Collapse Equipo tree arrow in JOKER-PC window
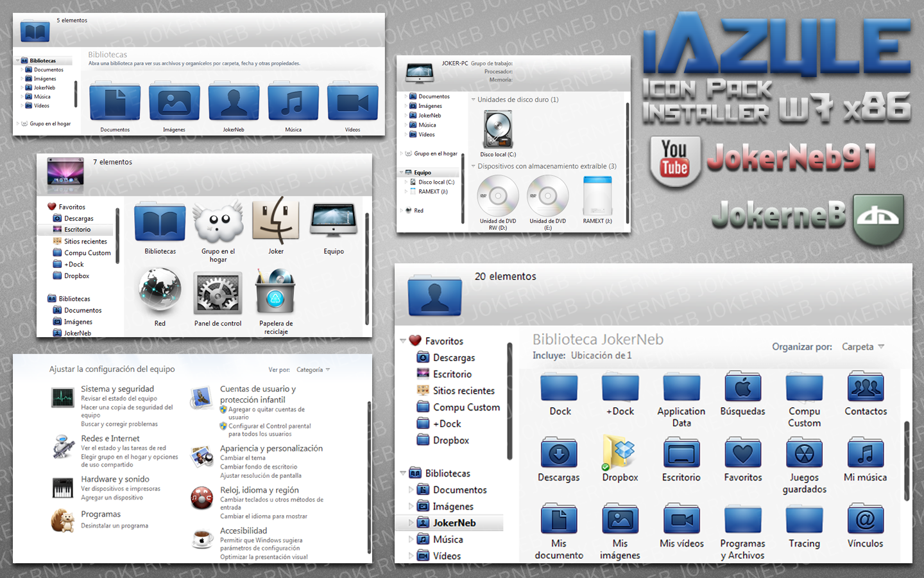The height and width of the screenshot is (578, 924). click(x=401, y=172)
